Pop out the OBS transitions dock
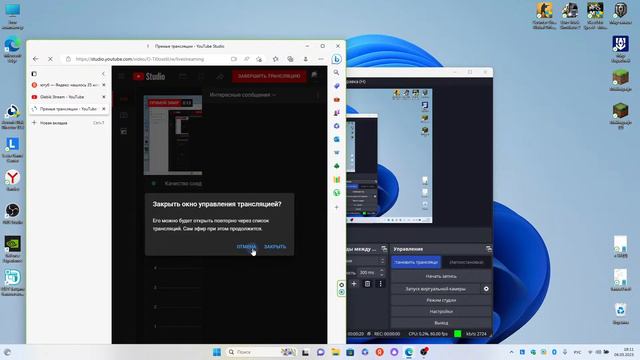Image resolution: width=640 pixels, height=360 pixels. [x=384, y=249]
